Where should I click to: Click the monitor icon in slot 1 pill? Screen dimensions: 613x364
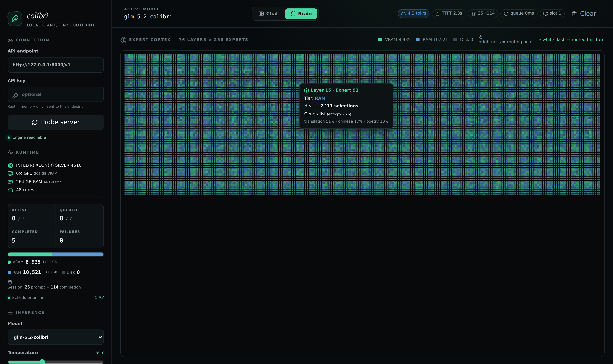pos(546,14)
